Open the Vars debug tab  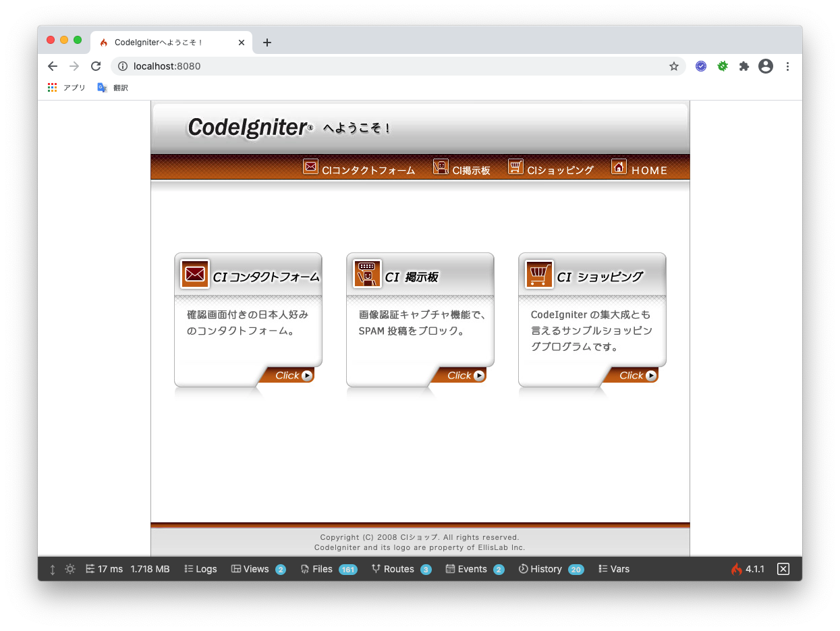(x=614, y=569)
